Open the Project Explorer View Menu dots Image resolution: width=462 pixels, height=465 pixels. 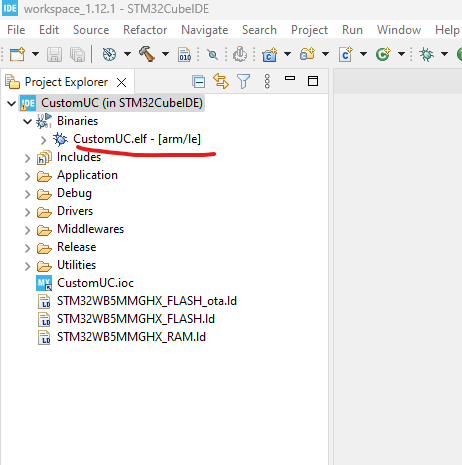pos(267,82)
